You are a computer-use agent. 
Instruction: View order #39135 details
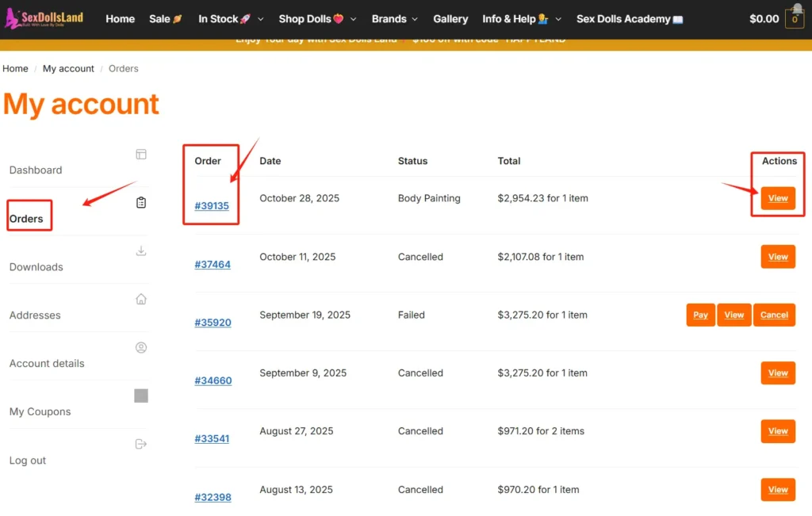(x=778, y=198)
